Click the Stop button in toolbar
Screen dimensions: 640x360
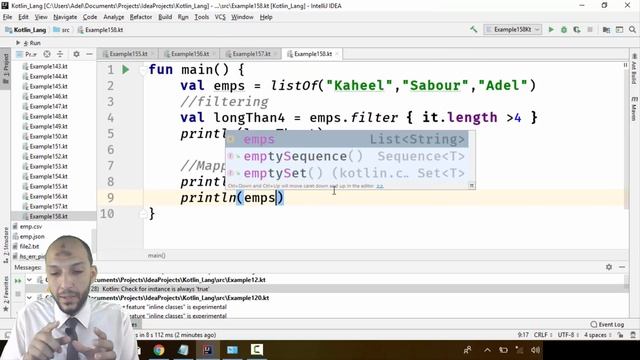click(x=590, y=29)
